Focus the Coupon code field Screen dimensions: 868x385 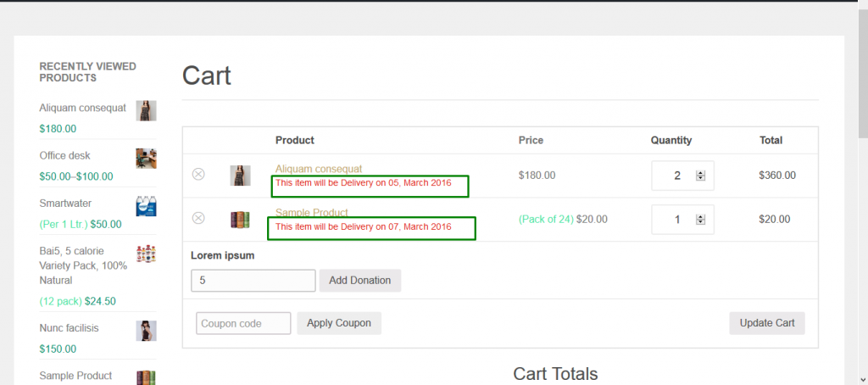tap(243, 323)
